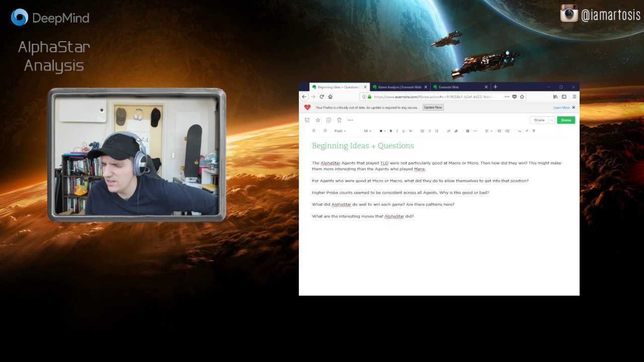Remove text formatting icon
Viewport: 644px width, 362px height.
534,131
